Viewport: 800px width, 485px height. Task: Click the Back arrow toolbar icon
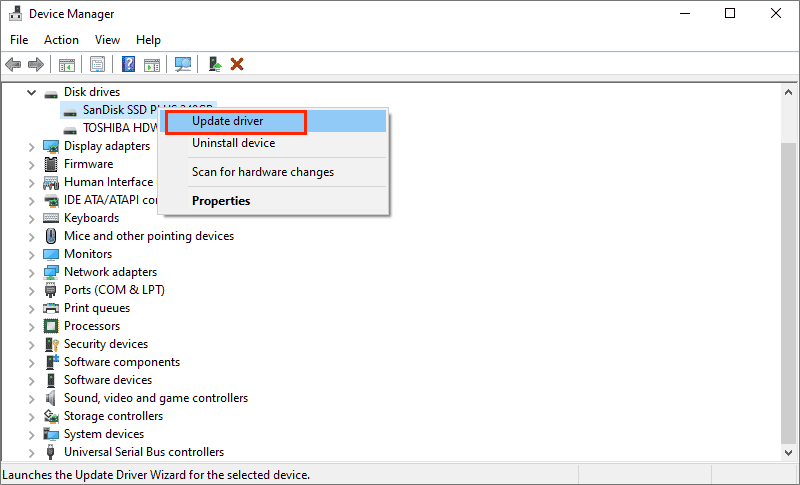point(13,65)
